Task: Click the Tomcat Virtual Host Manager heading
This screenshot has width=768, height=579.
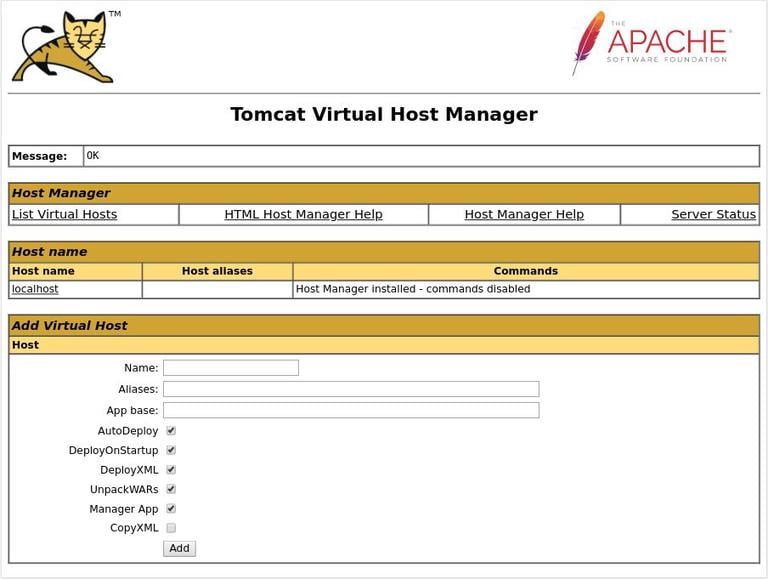Action: (384, 114)
